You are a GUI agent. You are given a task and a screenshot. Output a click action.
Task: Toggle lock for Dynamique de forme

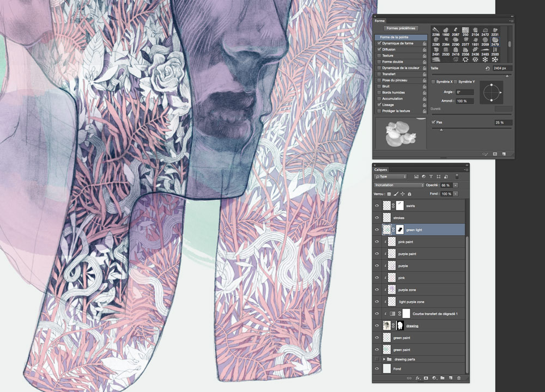(425, 44)
